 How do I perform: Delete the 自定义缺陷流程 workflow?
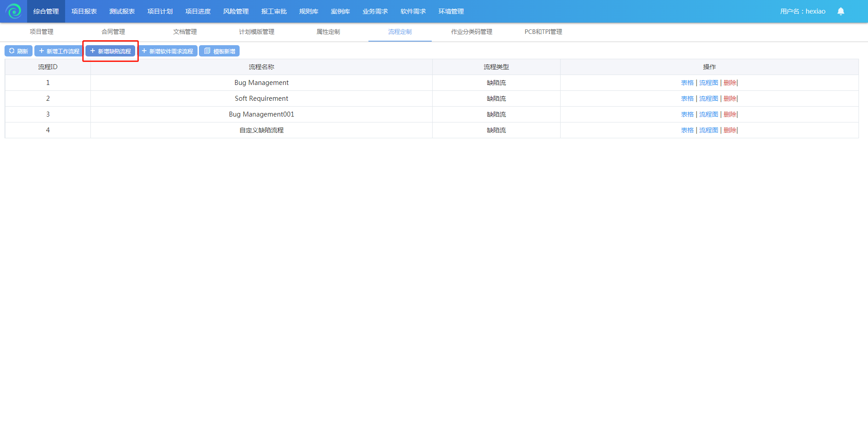tap(730, 130)
